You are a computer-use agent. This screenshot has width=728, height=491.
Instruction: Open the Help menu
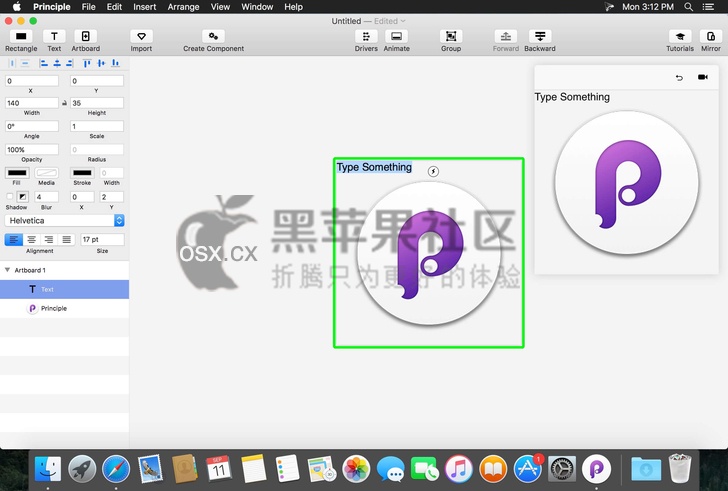293,7
